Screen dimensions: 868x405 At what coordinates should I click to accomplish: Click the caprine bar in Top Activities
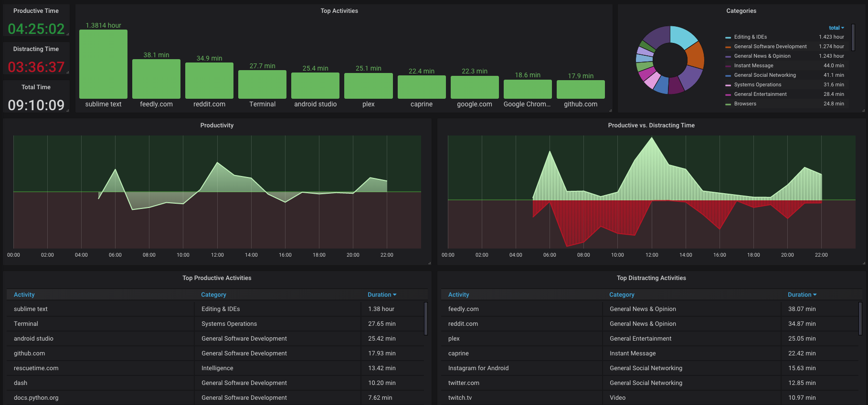click(422, 87)
